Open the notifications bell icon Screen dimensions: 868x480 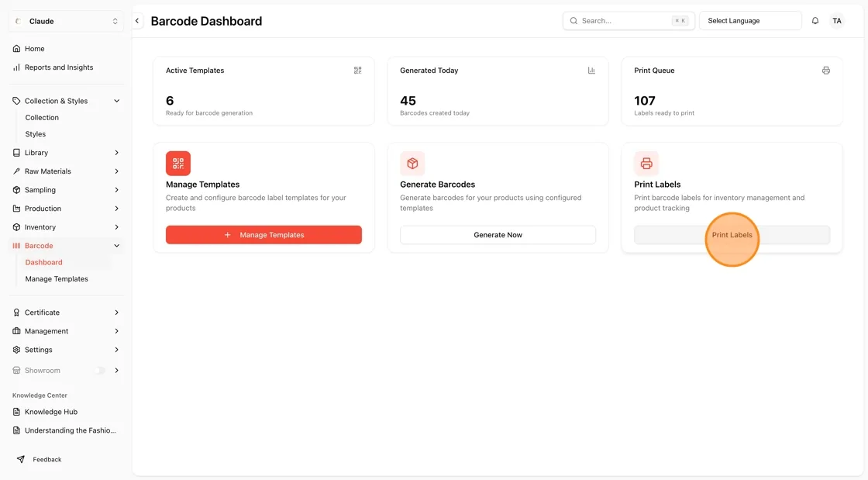(x=815, y=20)
